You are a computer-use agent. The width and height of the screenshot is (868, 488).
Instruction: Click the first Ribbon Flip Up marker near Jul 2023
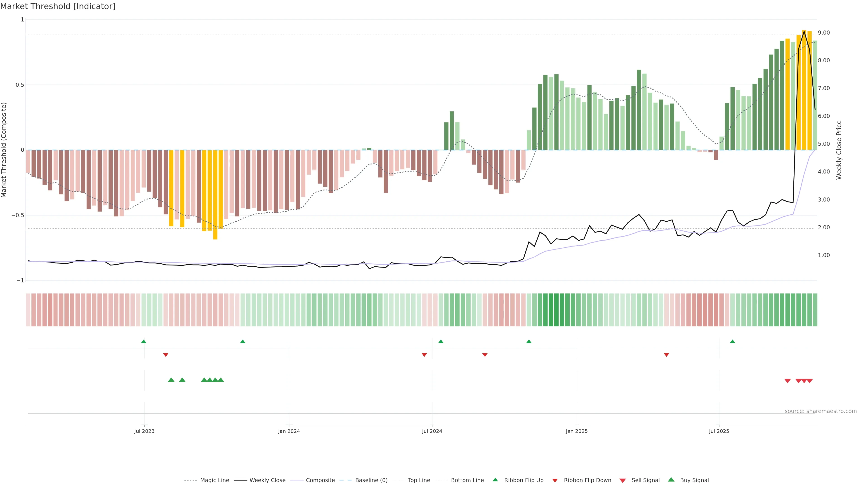144,342
